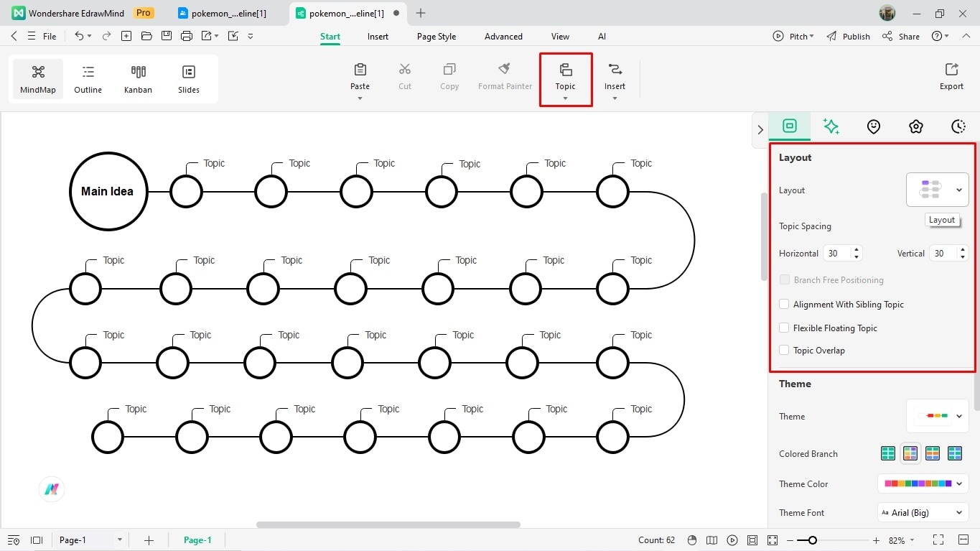Select the first Colored Branch option

[x=888, y=453]
